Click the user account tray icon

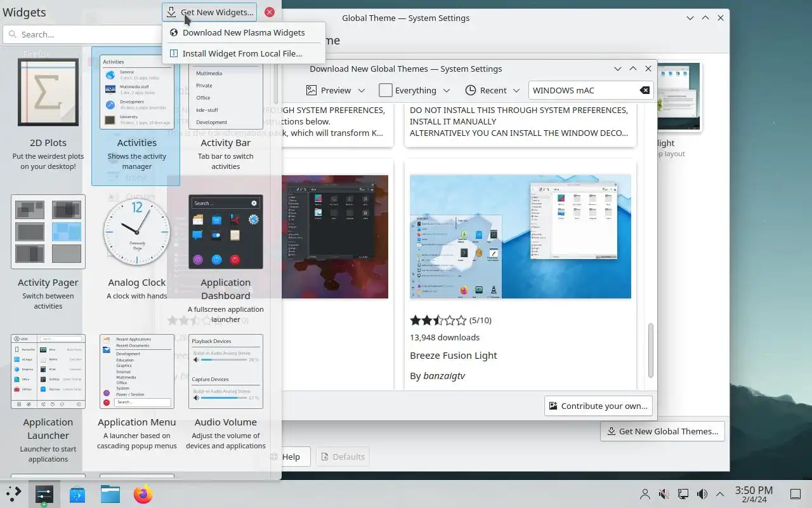pos(645,494)
